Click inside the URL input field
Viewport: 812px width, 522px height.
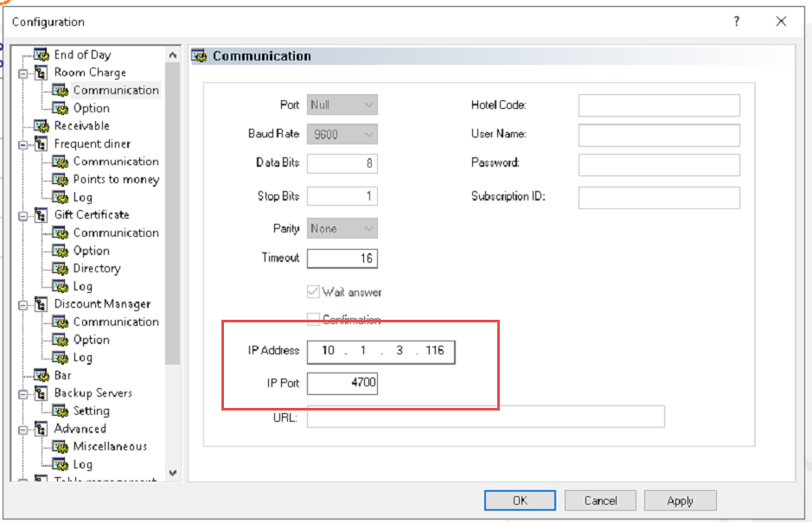484,417
